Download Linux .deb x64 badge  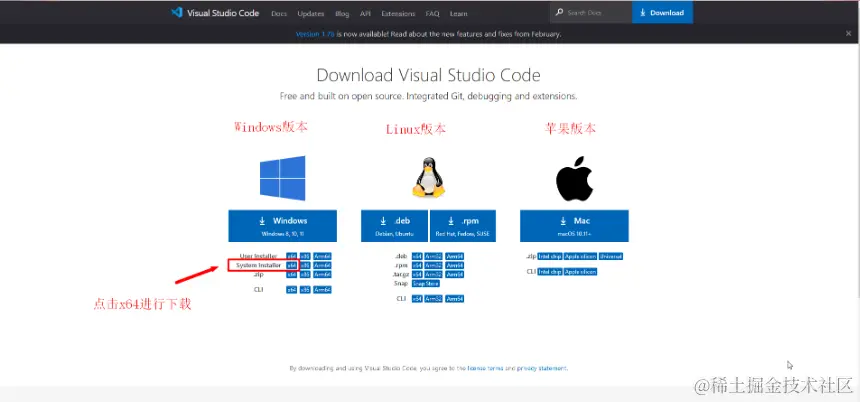click(417, 256)
